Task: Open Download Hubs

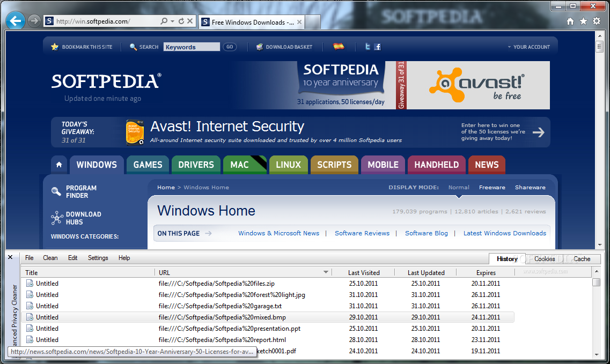Action: [x=76, y=218]
